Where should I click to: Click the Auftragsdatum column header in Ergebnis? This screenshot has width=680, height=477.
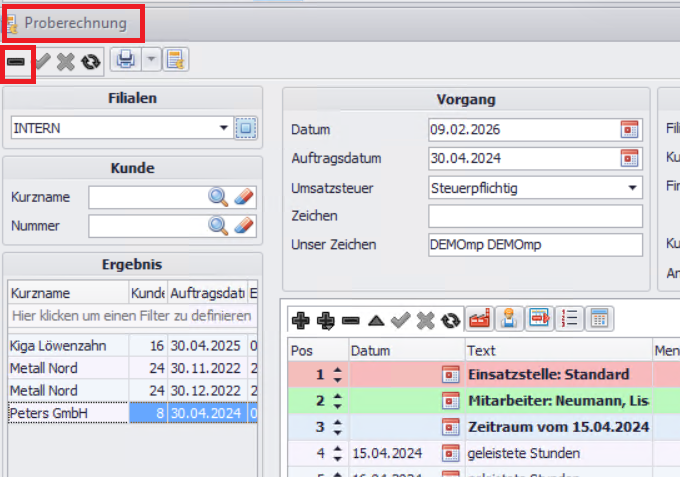[206, 293]
